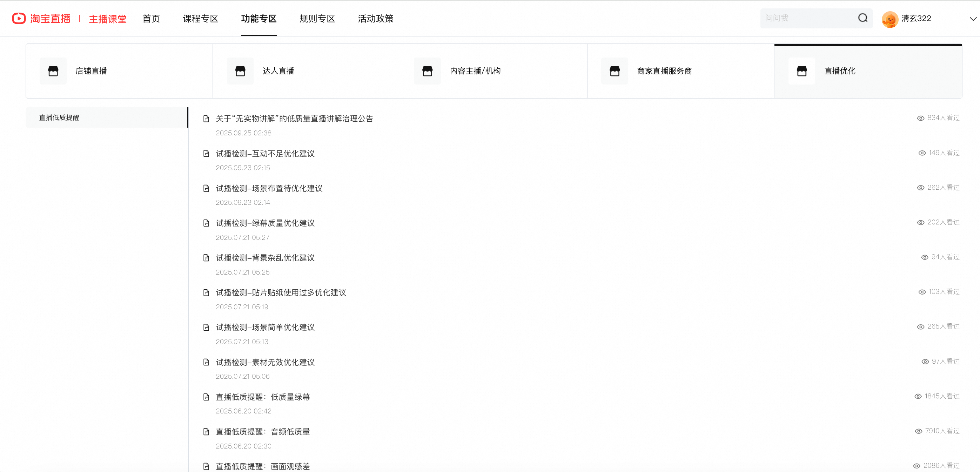This screenshot has width=980, height=472.
Task: Open article 直播低质提醒：低质量绿幕
Action: click(263, 397)
